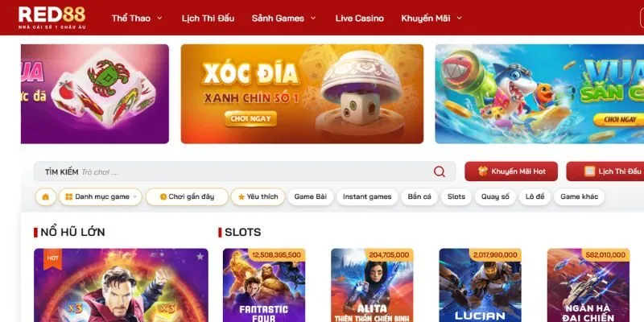Click the search magnifier icon
This screenshot has width=644, height=322.
tap(439, 171)
